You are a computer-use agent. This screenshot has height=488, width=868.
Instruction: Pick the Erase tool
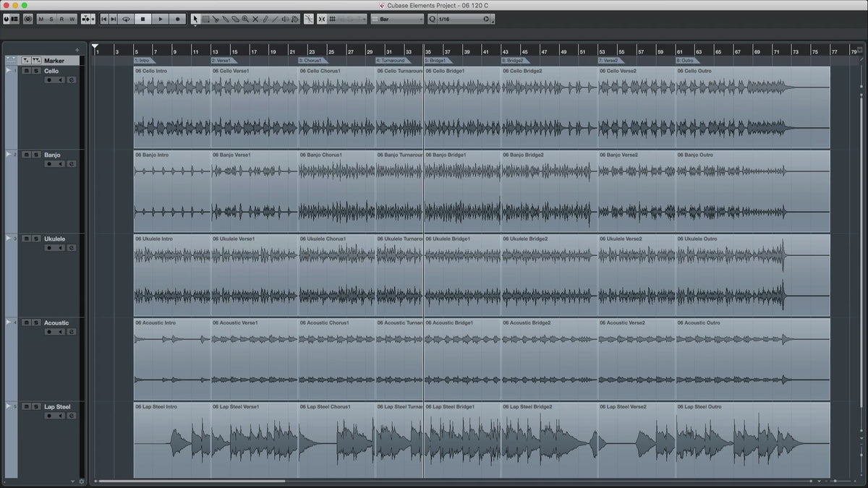[236, 19]
